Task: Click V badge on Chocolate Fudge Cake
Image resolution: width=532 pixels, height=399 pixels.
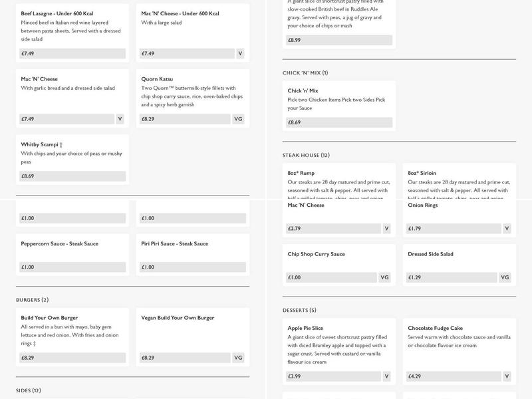Action: pyautogui.click(x=507, y=376)
